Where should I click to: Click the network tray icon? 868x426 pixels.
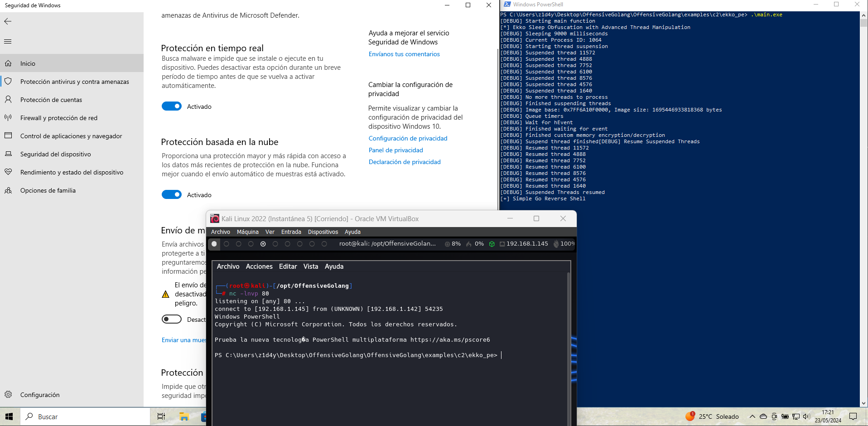pyautogui.click(x=796, y=416)
